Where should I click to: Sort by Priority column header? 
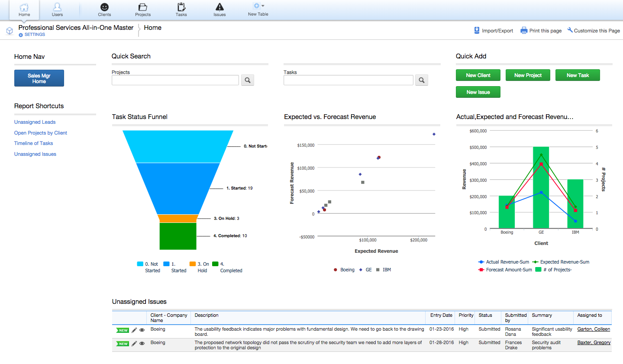click(466, 315)
